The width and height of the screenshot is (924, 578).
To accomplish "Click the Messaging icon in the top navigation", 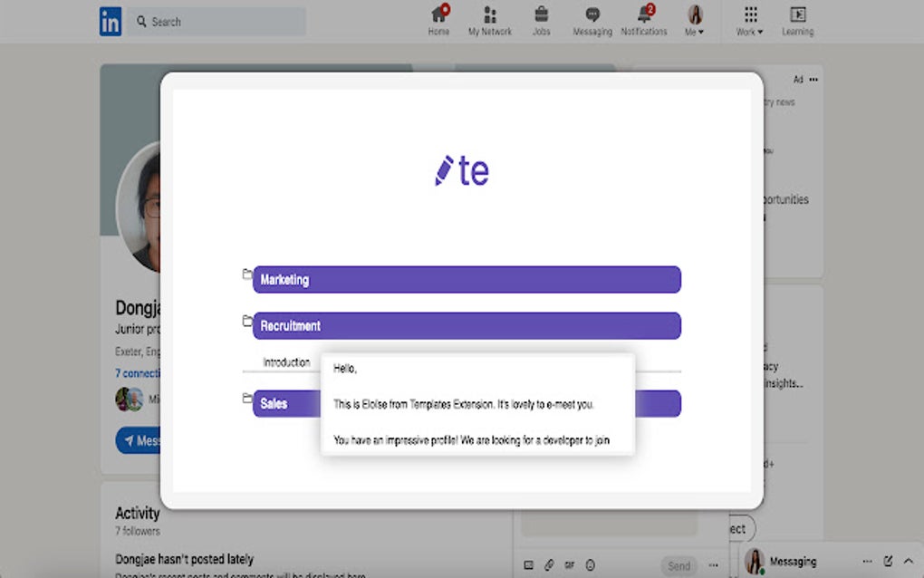I will click(592, 20).
